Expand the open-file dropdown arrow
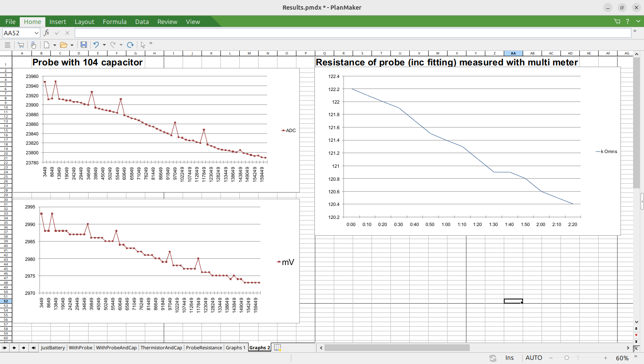 coord(72,45)
